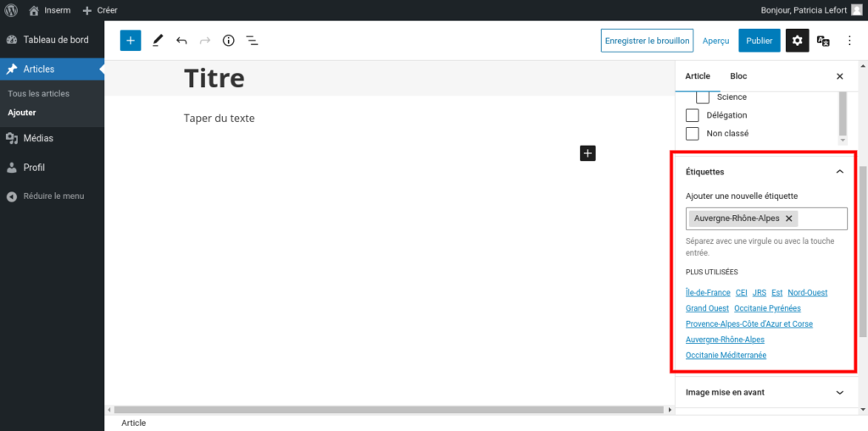This screenshot has height=431, width=868.
Task: Check the Délégation category checkbox
Action: click(x=692, y=115)
